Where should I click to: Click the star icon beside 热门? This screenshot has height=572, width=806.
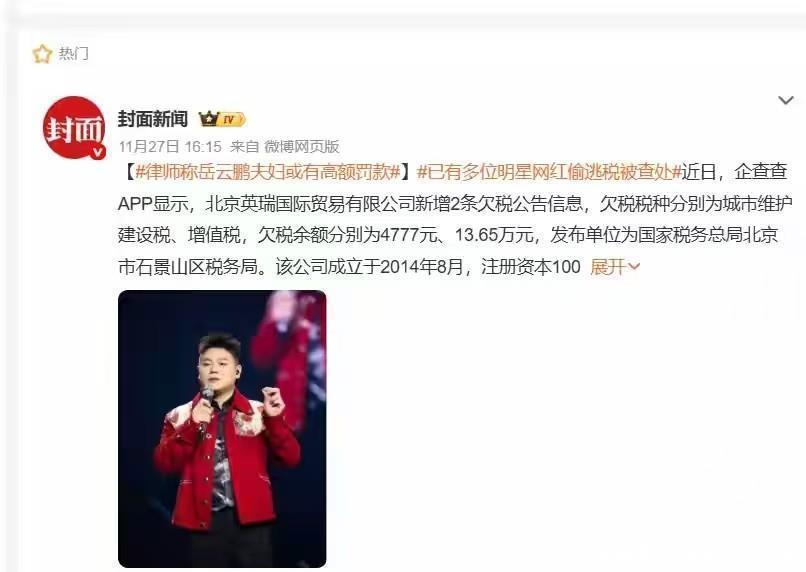pyautogui.click(x=42, y=53)
